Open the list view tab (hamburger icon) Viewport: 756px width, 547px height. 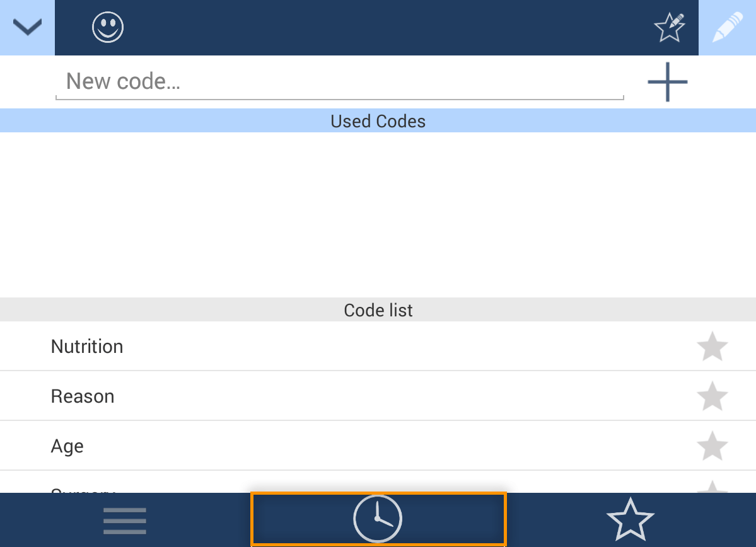(125, 520)
